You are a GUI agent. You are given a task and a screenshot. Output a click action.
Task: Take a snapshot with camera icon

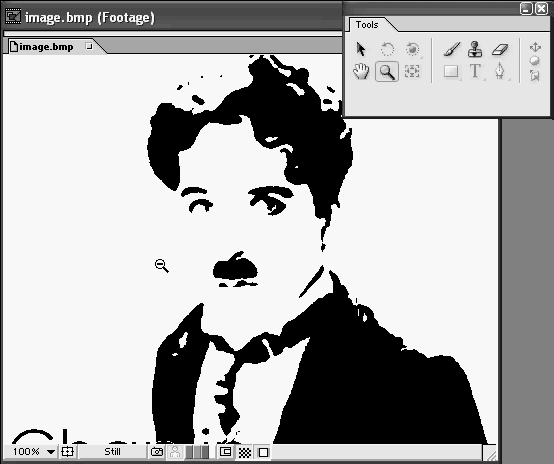coord(157,452)
